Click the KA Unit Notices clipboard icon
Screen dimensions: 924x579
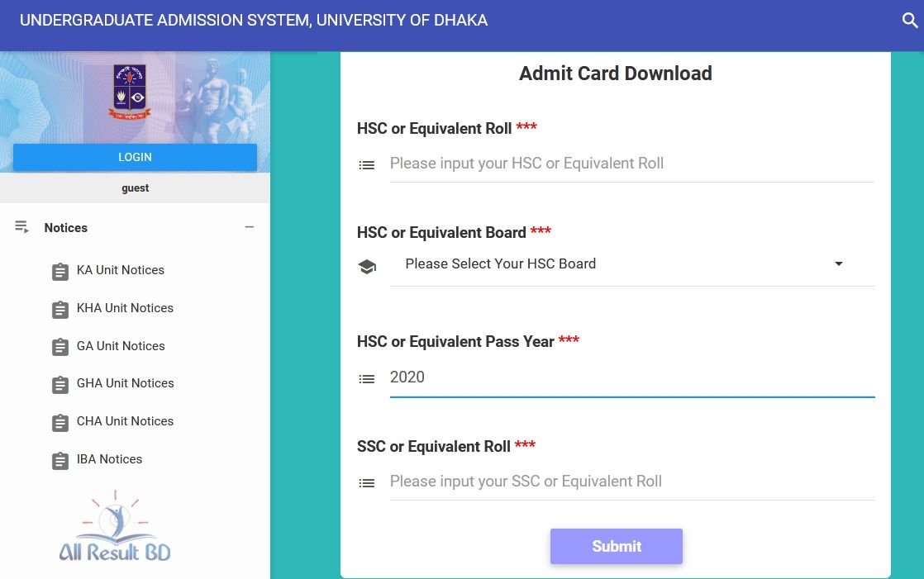[x=60, y=272]
